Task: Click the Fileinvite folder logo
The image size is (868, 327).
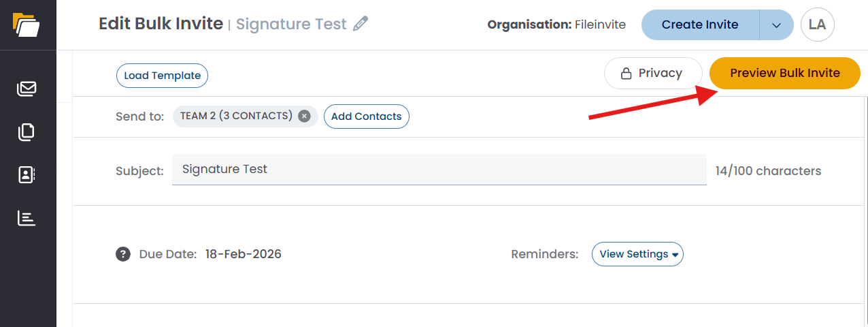Action: click(x=27, y=24)
